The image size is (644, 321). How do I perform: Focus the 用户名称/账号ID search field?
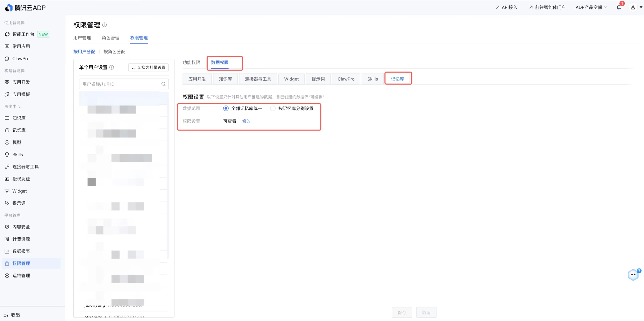124,84
